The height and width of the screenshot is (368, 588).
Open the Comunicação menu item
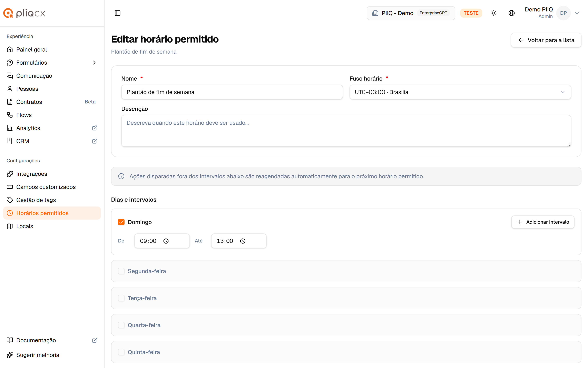pos(52,76)
